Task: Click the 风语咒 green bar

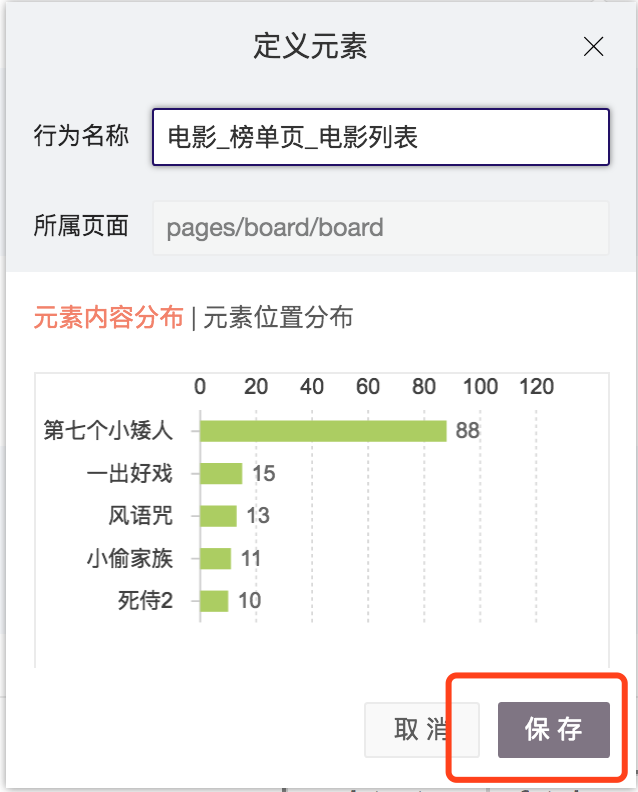Action: [x=218, y=516]
